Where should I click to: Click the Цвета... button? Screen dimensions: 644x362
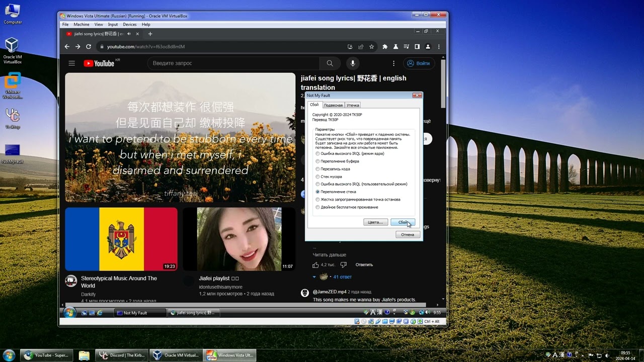[375, 222]
